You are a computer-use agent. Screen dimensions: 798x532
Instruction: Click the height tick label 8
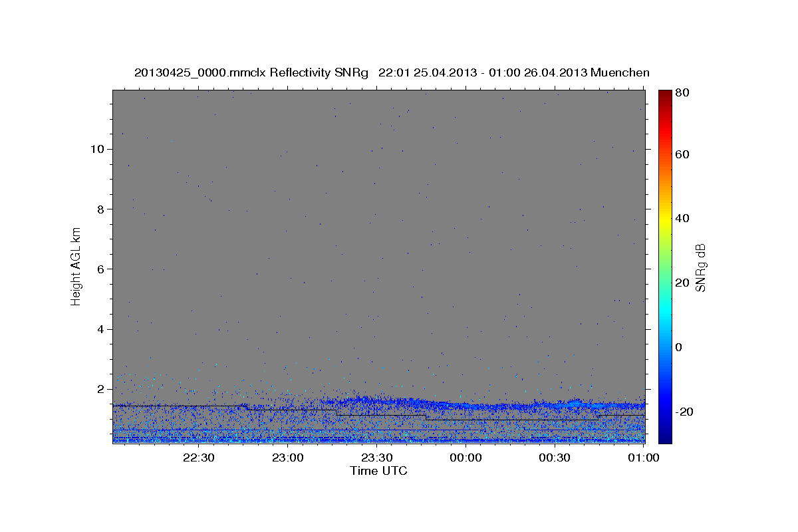[x=100, y=209]
